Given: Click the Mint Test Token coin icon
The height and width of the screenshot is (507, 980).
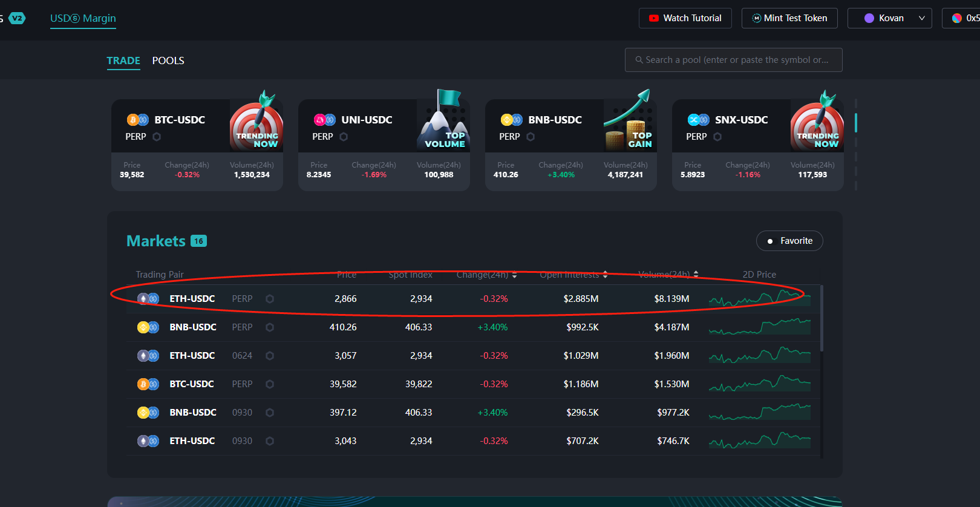Looking at the screenshot, I should tap(756, 18).
